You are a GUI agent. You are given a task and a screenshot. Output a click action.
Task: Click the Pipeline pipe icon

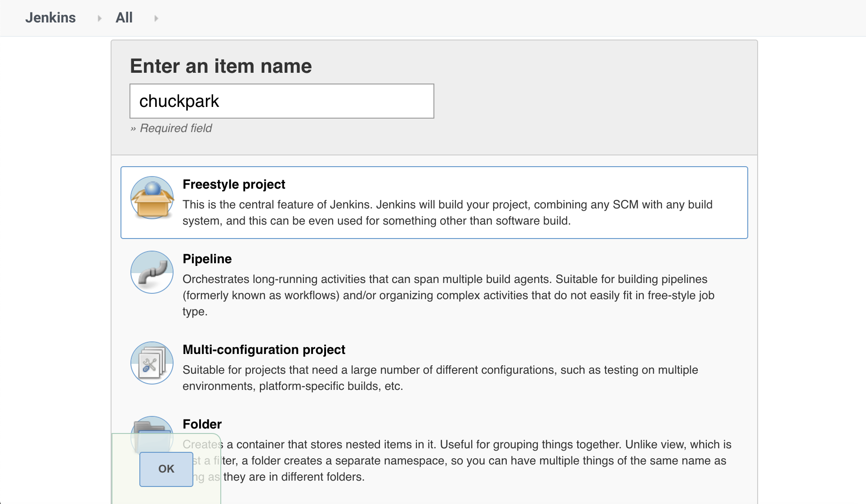pyautogui.click(x=152, y=272)
